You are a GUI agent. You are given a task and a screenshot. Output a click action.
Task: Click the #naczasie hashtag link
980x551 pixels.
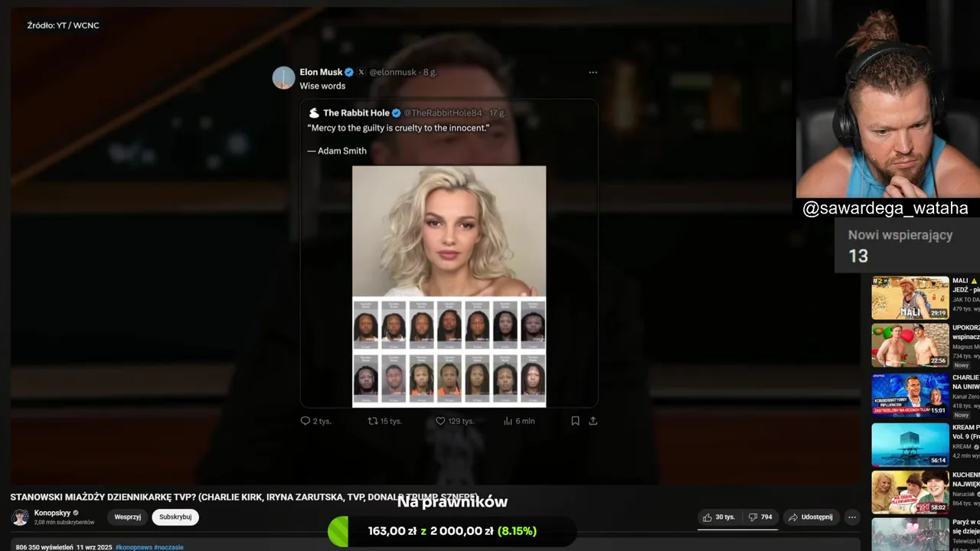(168, 547)
